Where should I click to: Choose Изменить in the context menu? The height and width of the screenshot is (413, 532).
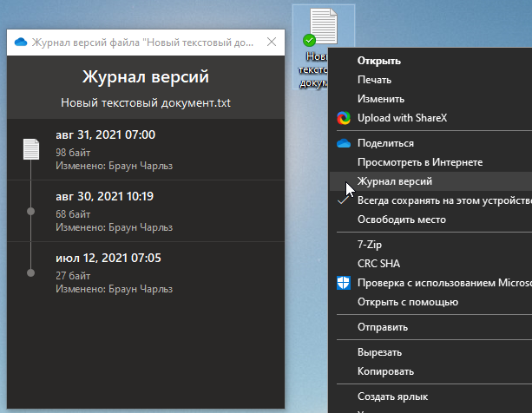pyautogui.click(x=430, y=99)
